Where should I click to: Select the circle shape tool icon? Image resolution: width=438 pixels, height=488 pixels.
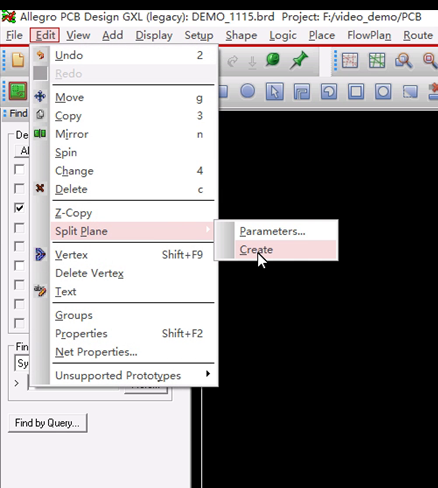coord(247,91)
